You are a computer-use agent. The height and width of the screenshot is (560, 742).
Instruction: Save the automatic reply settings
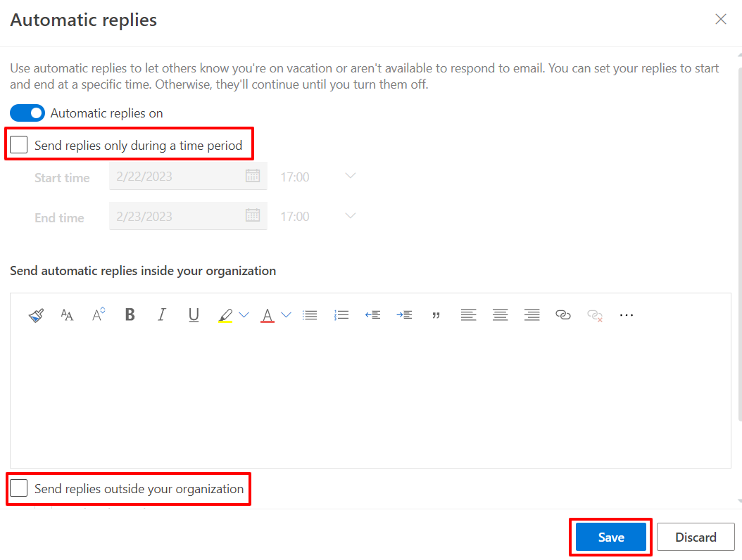pyautogui.click(x=610, y=537)
